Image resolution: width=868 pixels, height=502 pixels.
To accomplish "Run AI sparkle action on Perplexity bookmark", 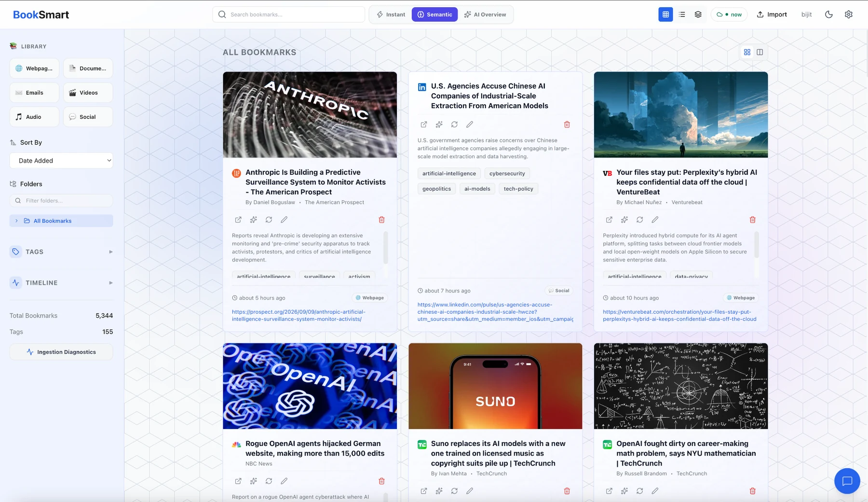I will (x=624, y=220).
